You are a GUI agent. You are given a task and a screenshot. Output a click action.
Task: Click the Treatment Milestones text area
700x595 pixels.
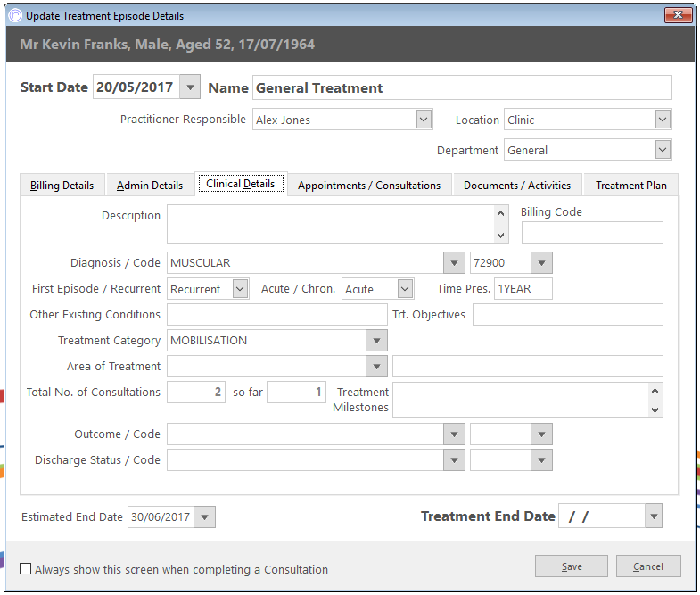[x=521, y=401]
